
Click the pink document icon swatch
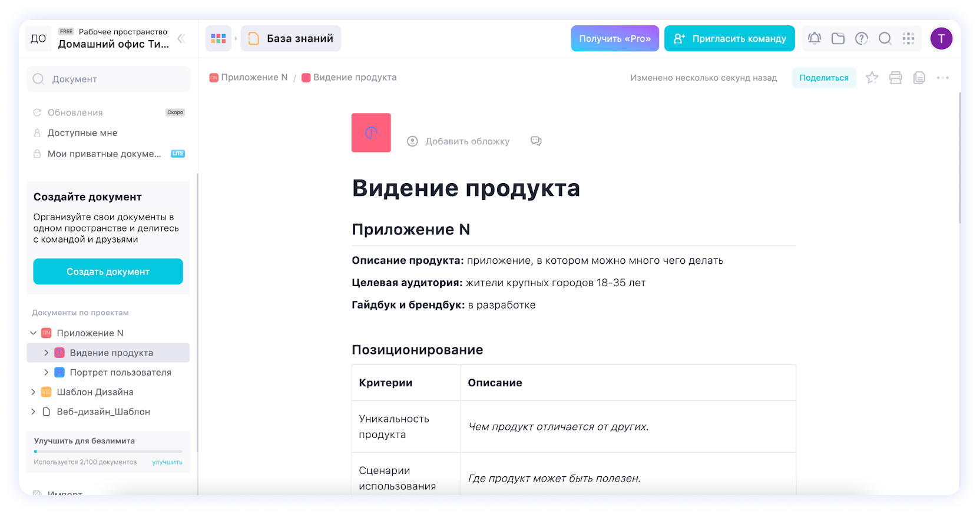[x=371, y=133]
